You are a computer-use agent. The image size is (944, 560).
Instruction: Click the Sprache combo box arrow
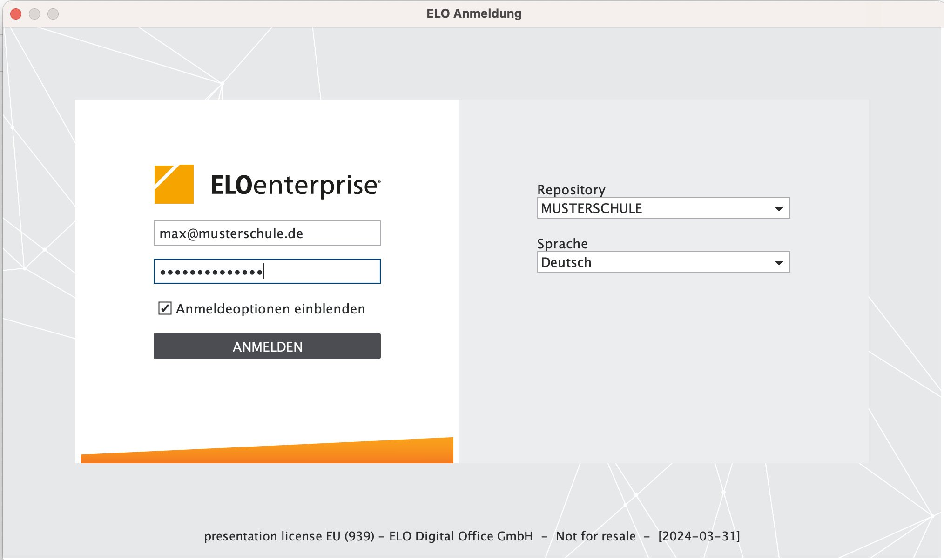click(x=779, y=263)
